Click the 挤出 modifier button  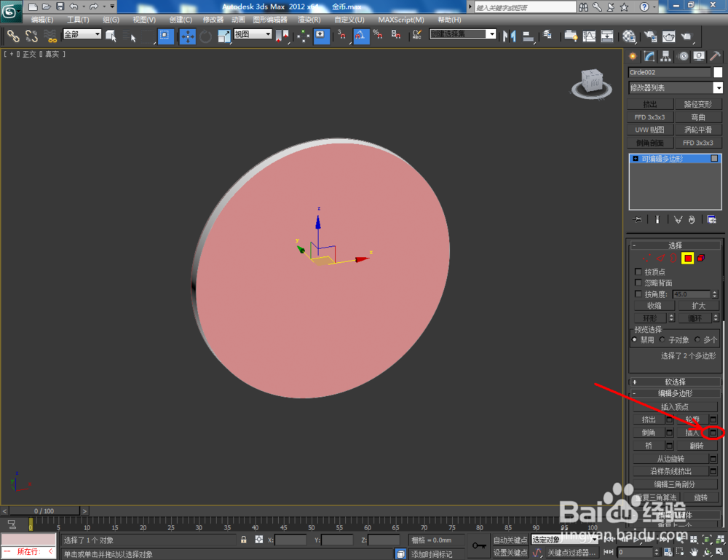[650, 103]
